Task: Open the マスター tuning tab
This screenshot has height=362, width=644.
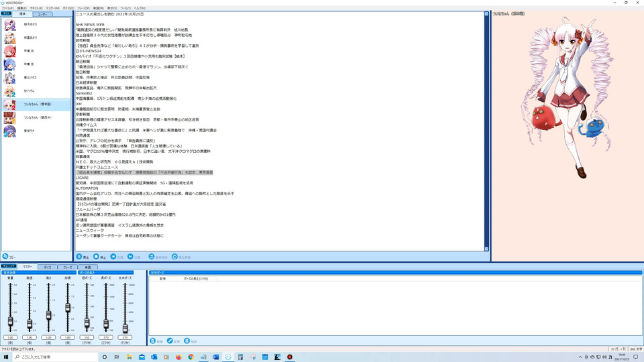Action: tap(27, 267)
